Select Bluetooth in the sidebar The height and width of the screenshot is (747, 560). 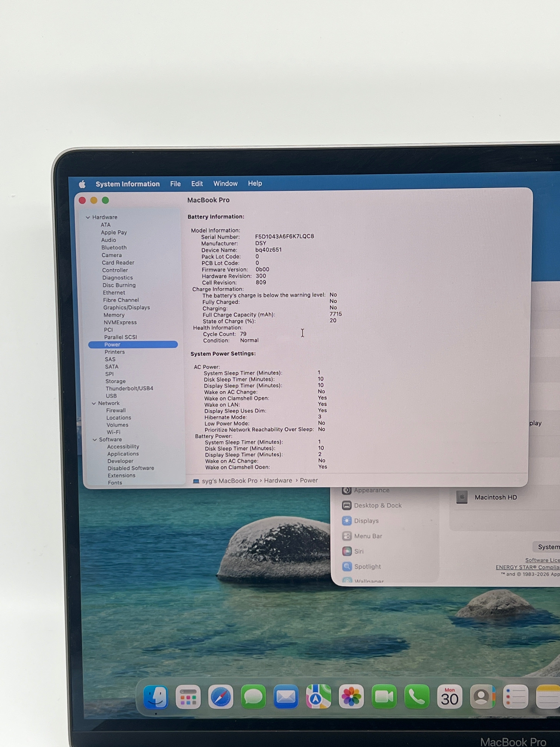click(x=114, y=248)
